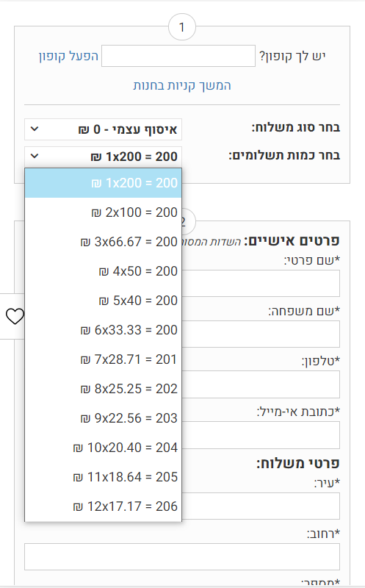365x588 pixels.
Task: Open the איסוף עצמי shipping combo box
Action: pyautogui.click(x=103, y=129)
